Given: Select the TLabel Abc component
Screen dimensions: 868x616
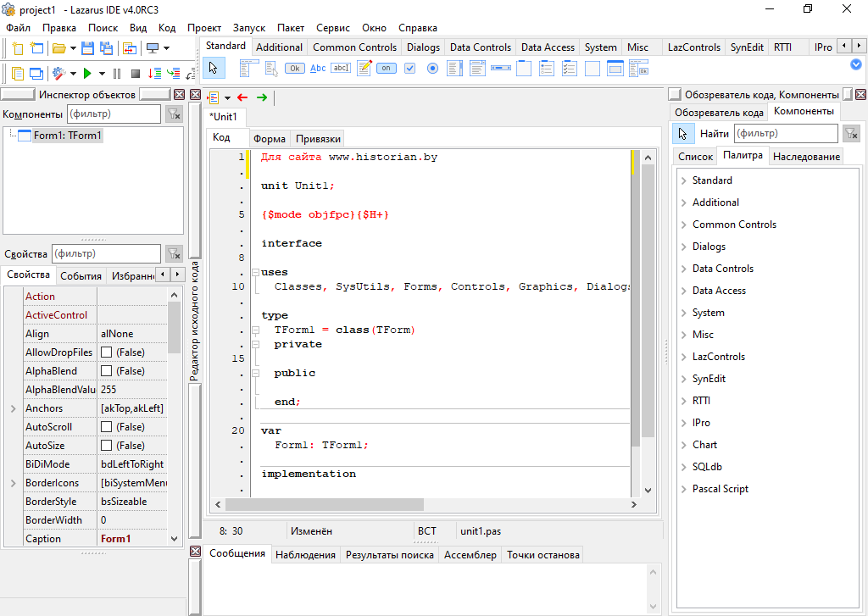Looking at the screenshot, I should pyautogui.click(x=318, y=68).
